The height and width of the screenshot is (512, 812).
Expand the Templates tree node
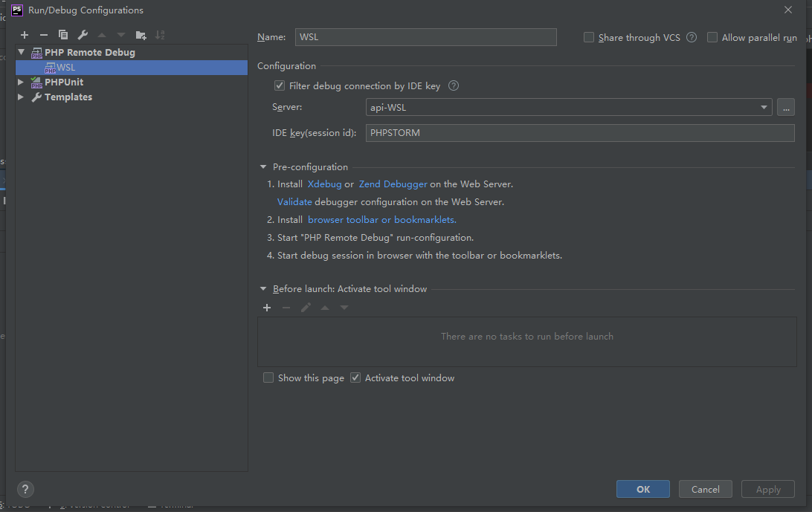pos(21,97)
